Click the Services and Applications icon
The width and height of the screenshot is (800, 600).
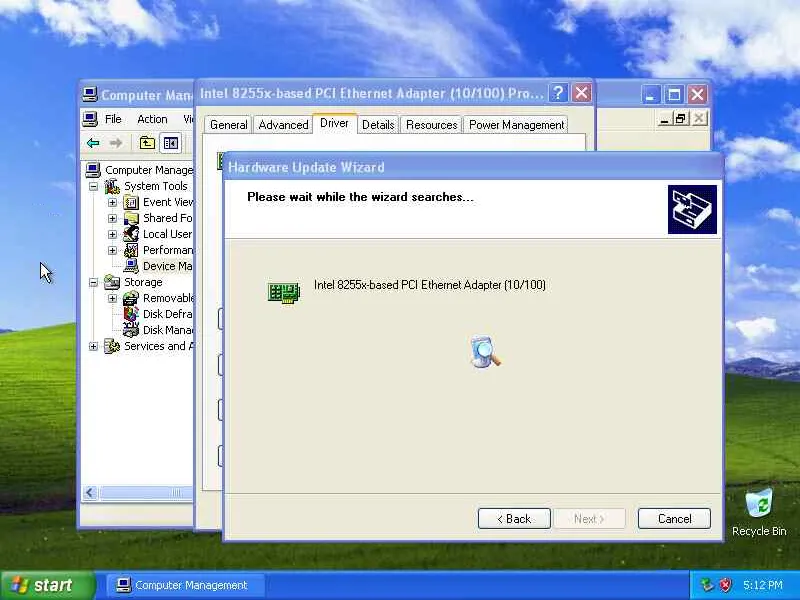click(x=112, y=346)
